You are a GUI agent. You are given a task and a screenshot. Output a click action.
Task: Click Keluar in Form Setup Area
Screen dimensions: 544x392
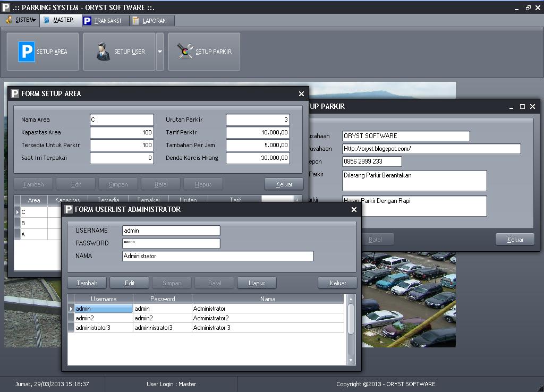(284, 184)
